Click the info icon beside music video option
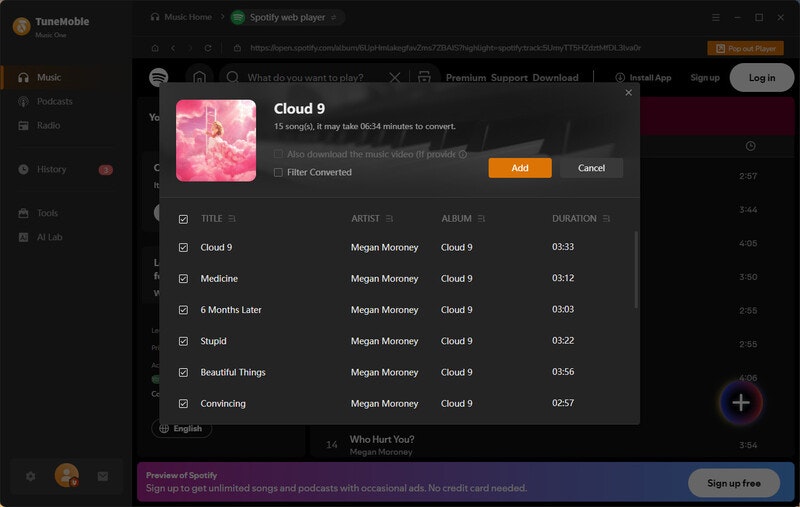The image size is (800, 507). [463, 154]
